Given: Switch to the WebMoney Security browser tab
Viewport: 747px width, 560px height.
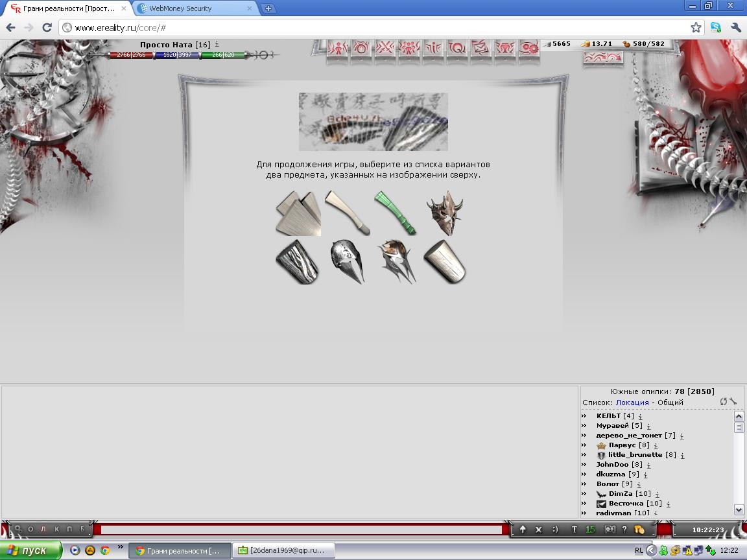Looking at the screenshot, I should pos(180,8).
